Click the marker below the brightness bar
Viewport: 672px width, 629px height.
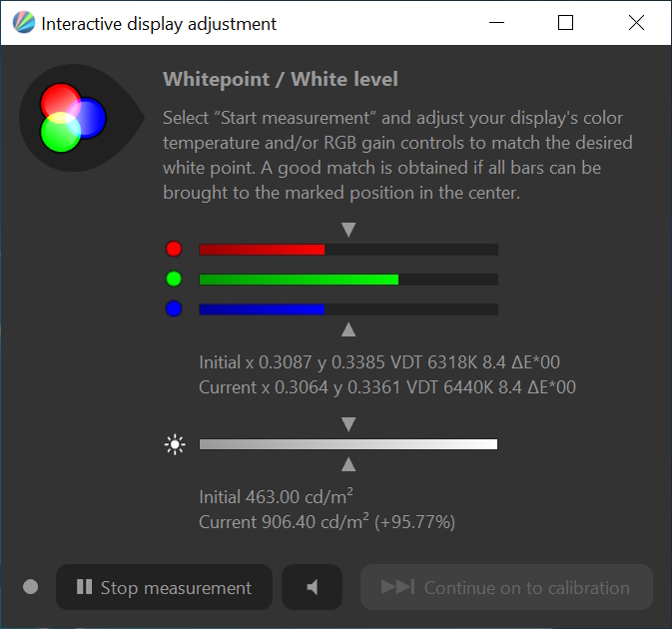[348, 464]
